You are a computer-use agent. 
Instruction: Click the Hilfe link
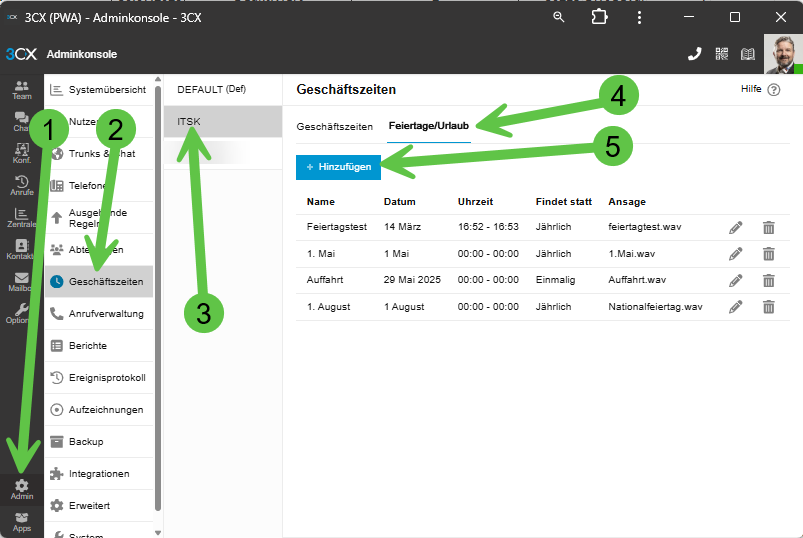(x=751, y=89)
